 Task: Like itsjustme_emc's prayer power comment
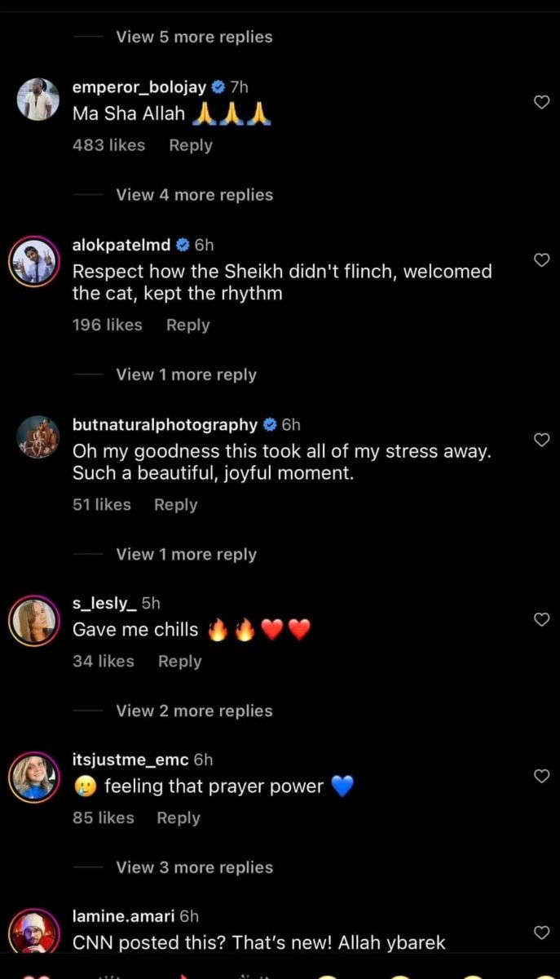[541, 776]
